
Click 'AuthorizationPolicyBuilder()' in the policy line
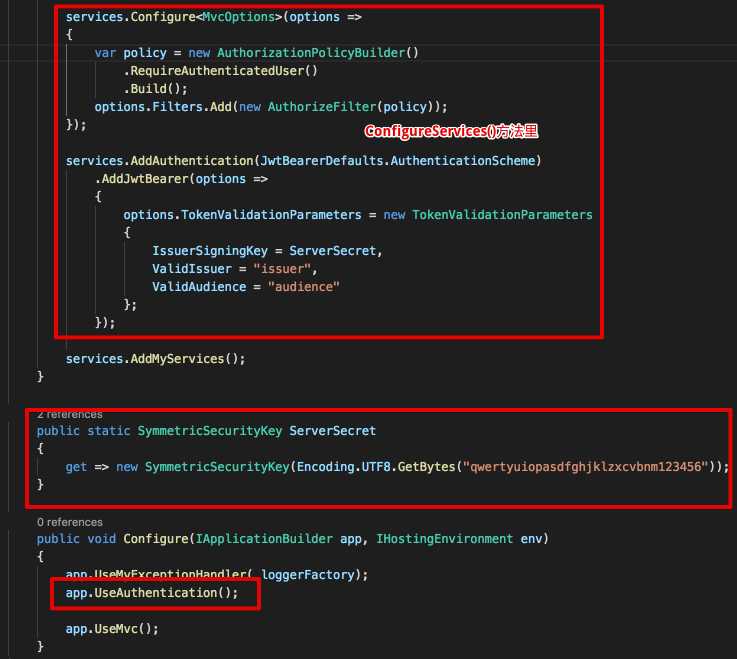click(x=317, y=53)
